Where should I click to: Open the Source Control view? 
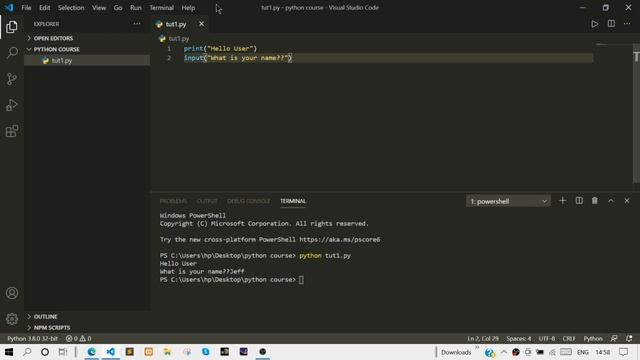(12, 79)
